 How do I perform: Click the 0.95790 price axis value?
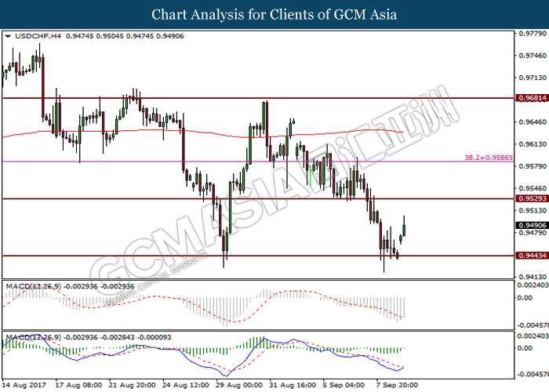tap(533, 166)
